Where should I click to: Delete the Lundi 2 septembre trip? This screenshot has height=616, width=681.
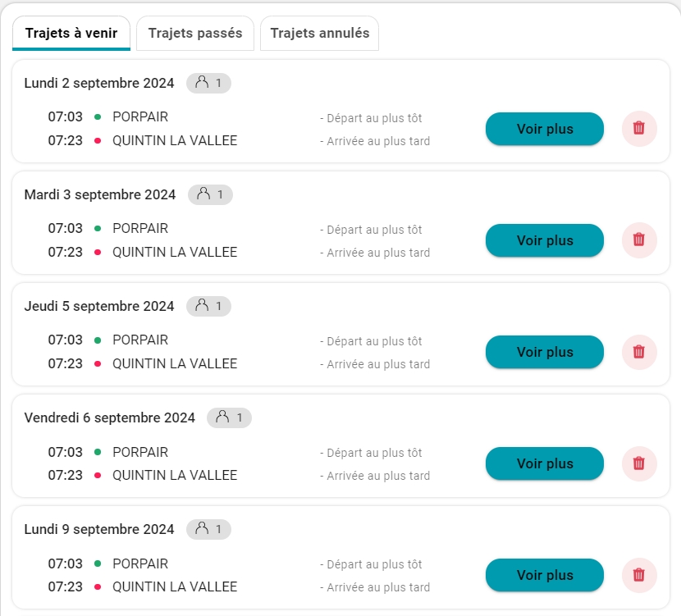tap(639, 129)
